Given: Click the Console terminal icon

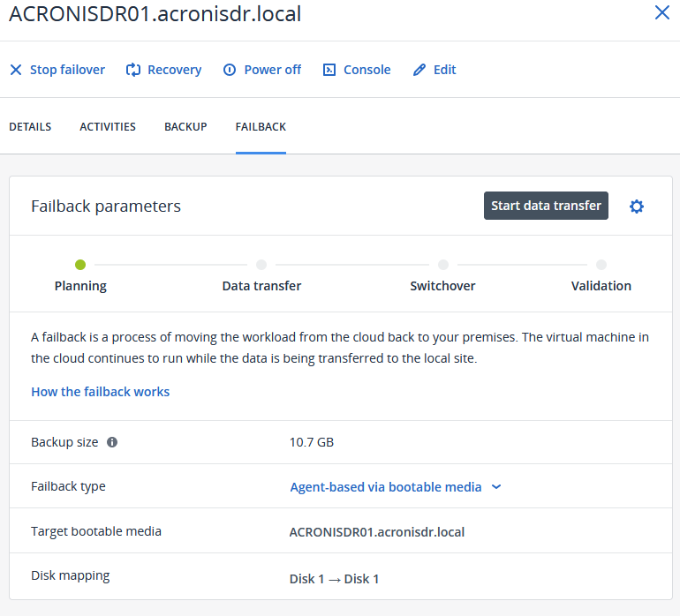Looking at the screenshot, I should click(x=329, y=70).
